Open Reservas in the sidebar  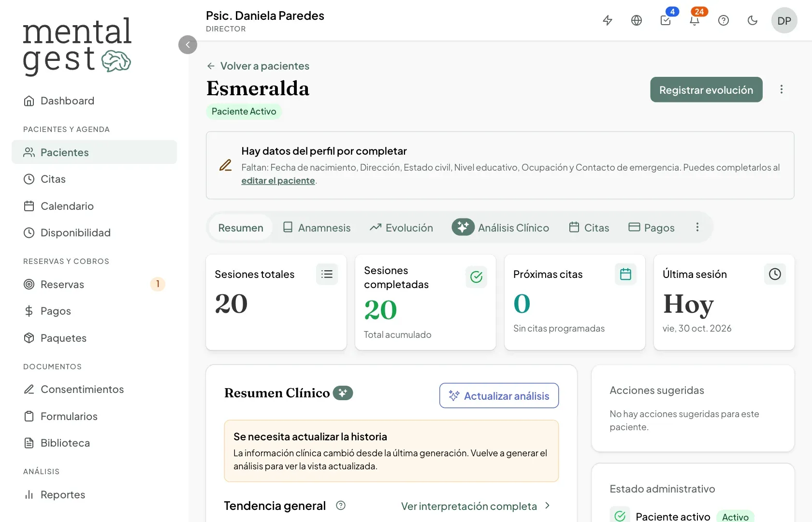pyautogui.click(x=94, y=284)
